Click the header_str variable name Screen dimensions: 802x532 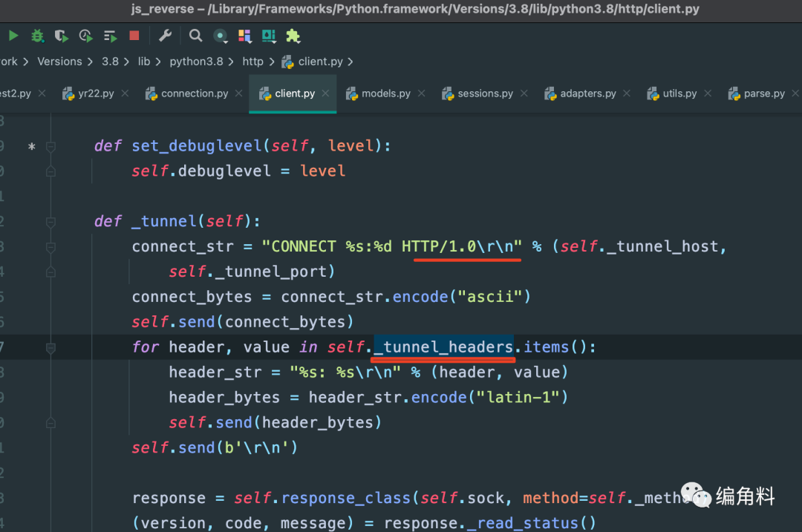215,372
